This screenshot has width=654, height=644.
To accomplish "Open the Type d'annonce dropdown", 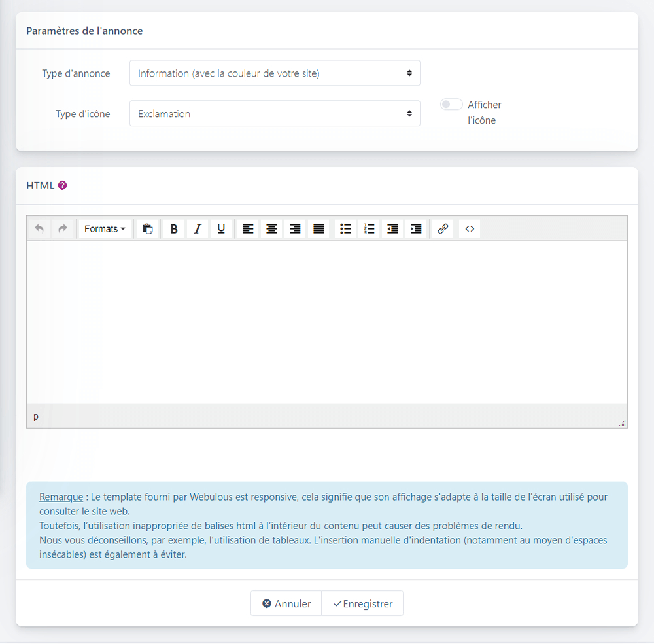I will click(x=275, y=73).
